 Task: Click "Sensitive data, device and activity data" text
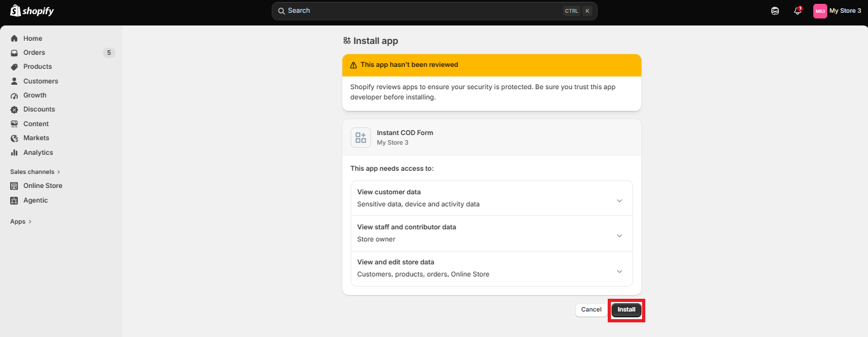(x=419, y=204)
